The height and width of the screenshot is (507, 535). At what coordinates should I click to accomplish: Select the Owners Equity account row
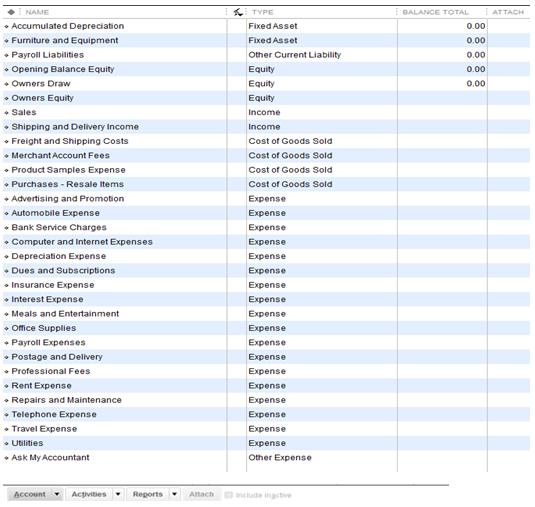point(266,98)
